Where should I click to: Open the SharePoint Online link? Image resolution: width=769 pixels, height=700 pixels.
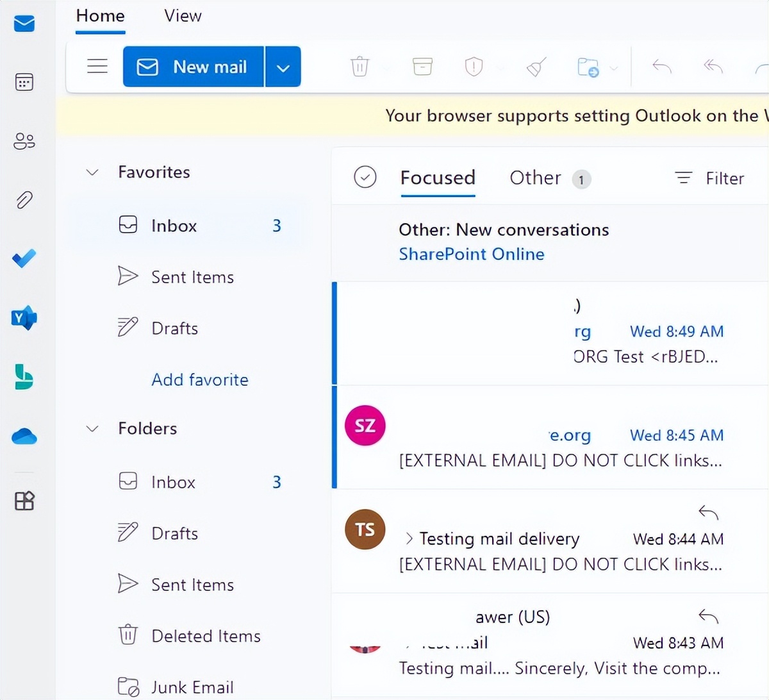coord(471,254)
